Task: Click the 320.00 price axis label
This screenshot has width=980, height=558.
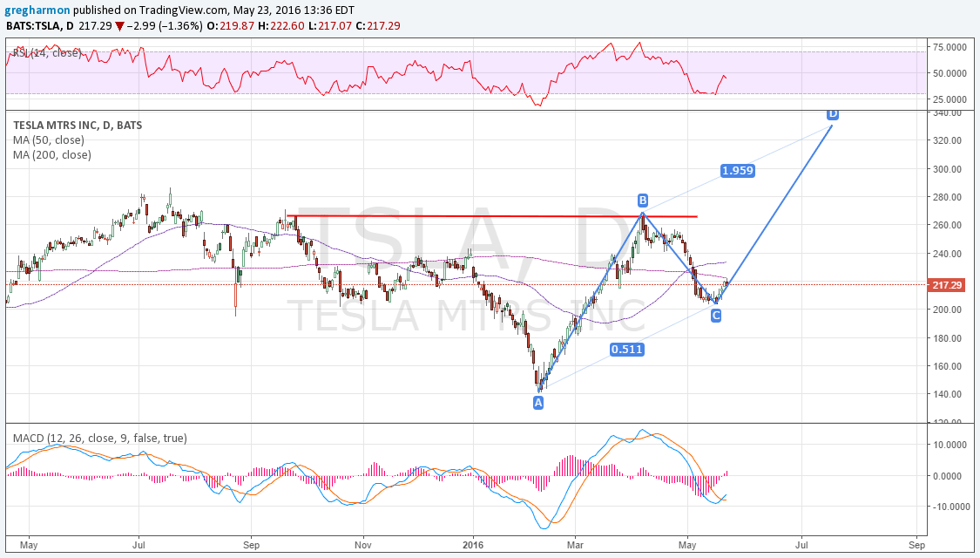Action: (x=947, y=140)
